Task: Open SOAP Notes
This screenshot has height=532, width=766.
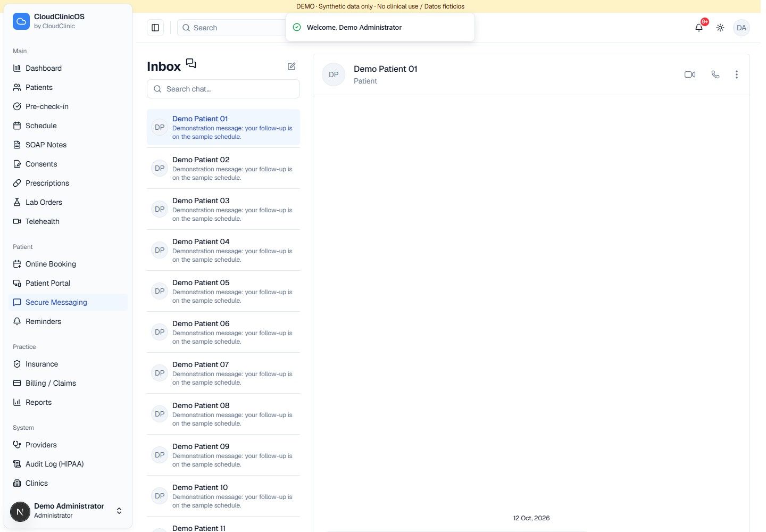Action: point(68,145)
